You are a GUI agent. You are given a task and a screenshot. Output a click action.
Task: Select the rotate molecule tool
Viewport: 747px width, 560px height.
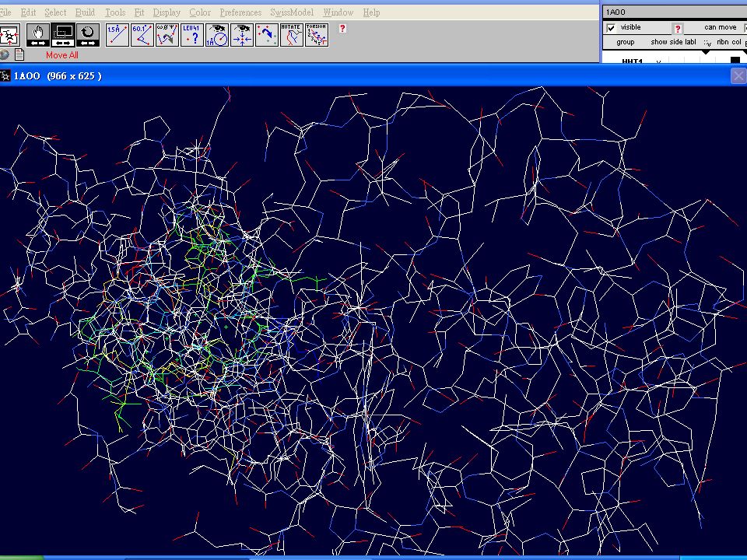88,35
